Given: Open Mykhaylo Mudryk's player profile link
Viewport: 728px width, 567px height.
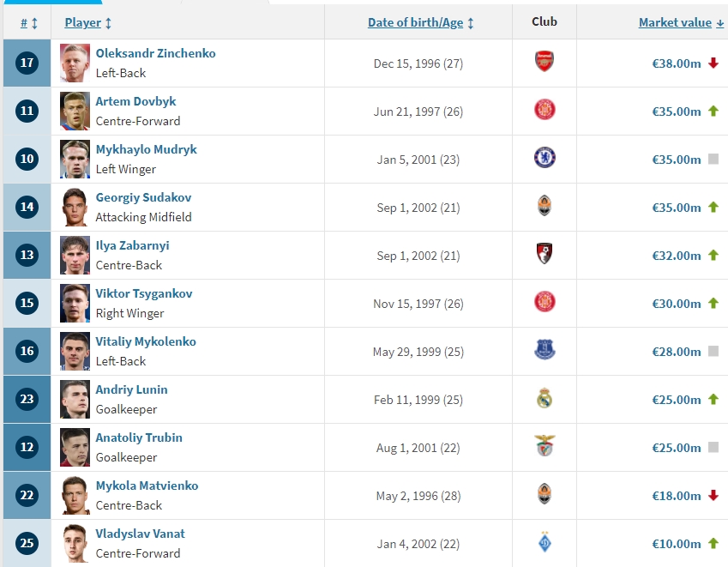Looking at the screenshot, I should 146,149.
